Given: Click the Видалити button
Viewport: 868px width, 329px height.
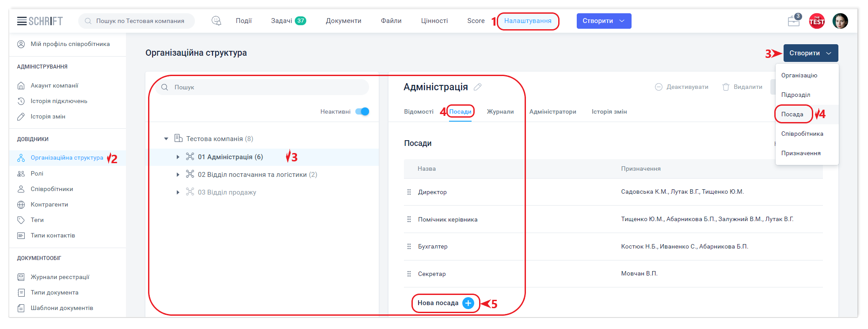Looking at the screenshot, I should 742,87.
